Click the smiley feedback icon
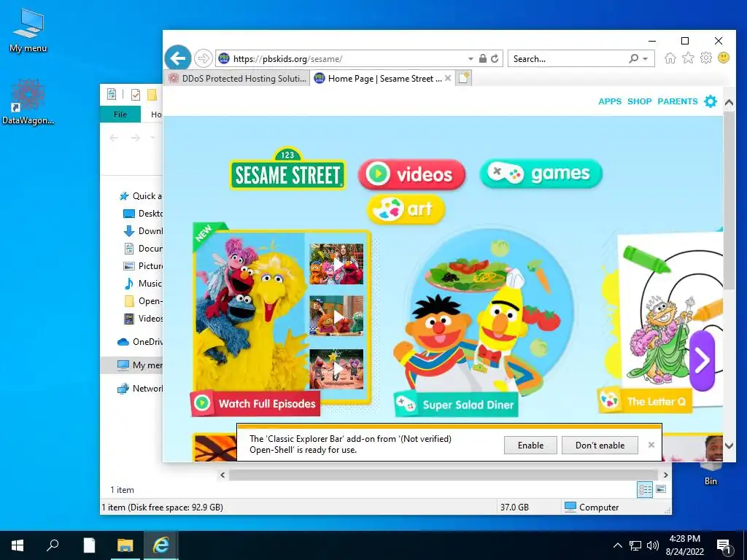This screenshot has height=560, width=747. tap(724, 58)
